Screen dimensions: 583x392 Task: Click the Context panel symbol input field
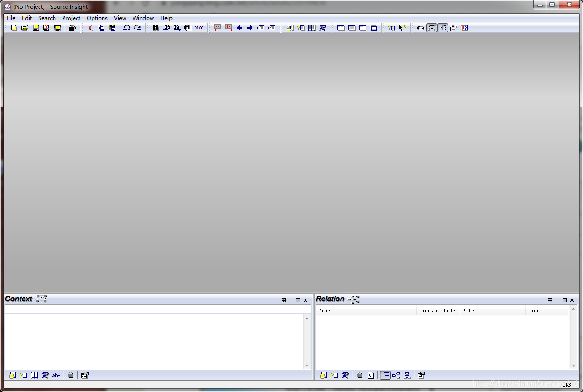point(158,309)
